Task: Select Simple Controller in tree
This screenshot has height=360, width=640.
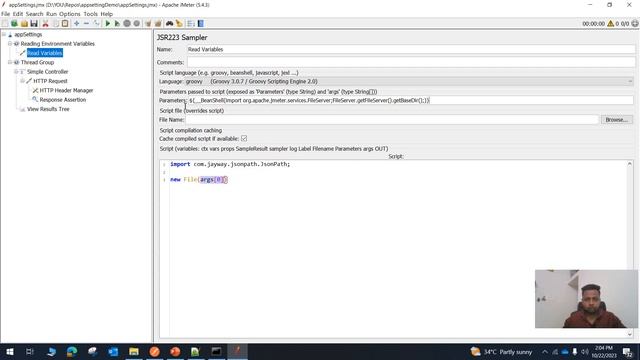Action: 47,72
